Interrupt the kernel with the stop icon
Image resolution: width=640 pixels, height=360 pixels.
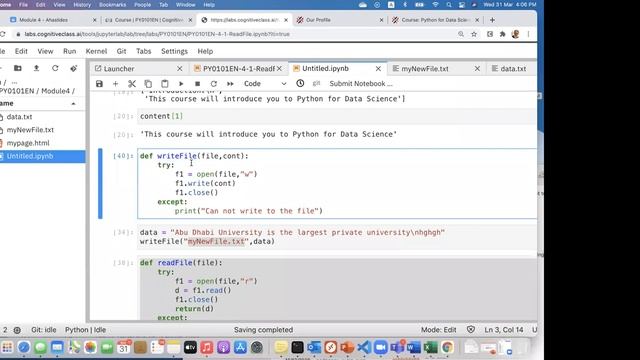(197, 84)
